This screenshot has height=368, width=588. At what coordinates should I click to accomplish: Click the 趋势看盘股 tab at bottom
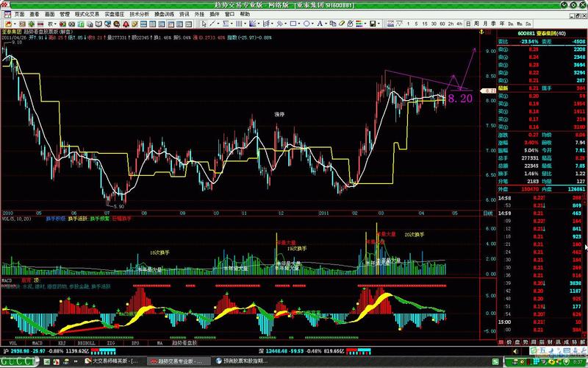[184, 343]
